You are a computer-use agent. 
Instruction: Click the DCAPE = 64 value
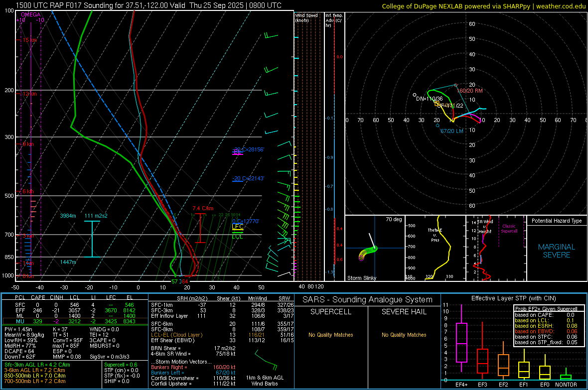[19, 351]
